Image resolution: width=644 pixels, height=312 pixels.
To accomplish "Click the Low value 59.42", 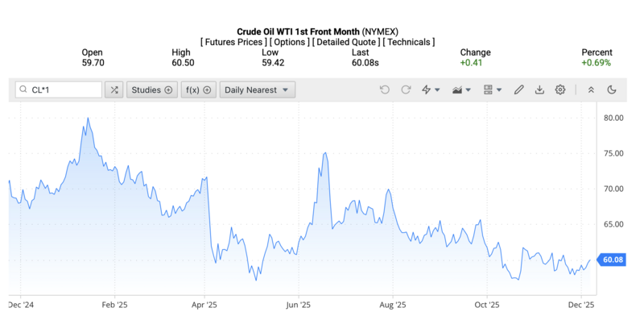I will [x=273, y=63].
